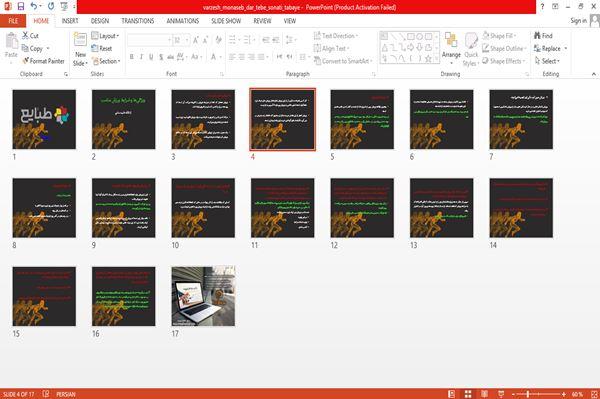Toggle Center alignment button
Image resolution: width=600 pixels, height=399 pixels.
point(241,57)
